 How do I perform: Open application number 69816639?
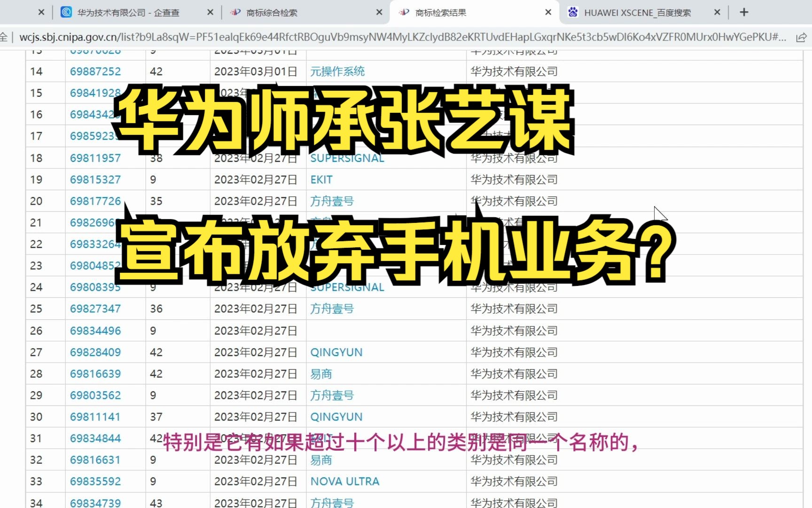pyautogui.click(x=95, y=374)
